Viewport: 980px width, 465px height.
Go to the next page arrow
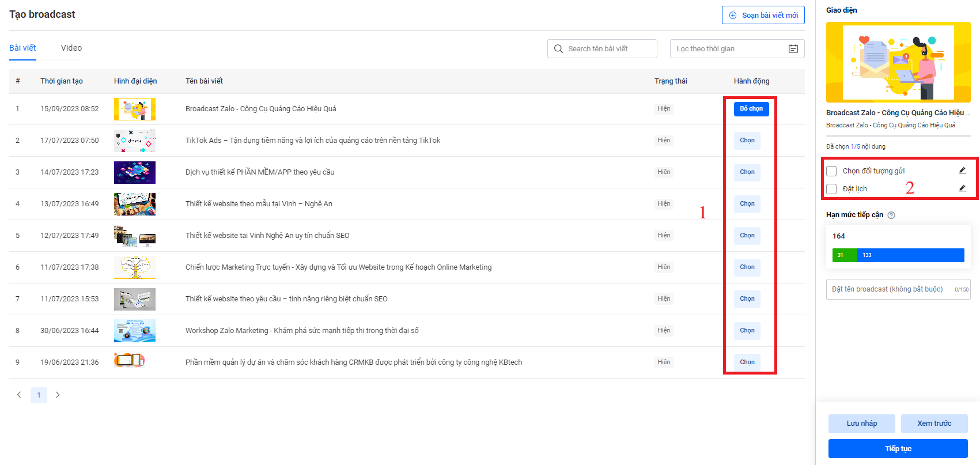(58, 395)
